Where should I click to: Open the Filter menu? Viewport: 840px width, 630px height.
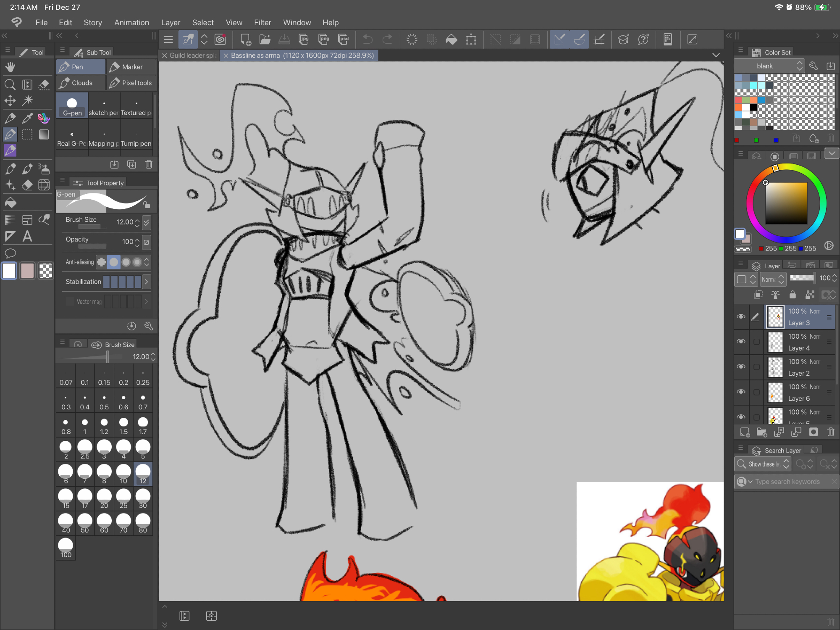coord(262,23)
